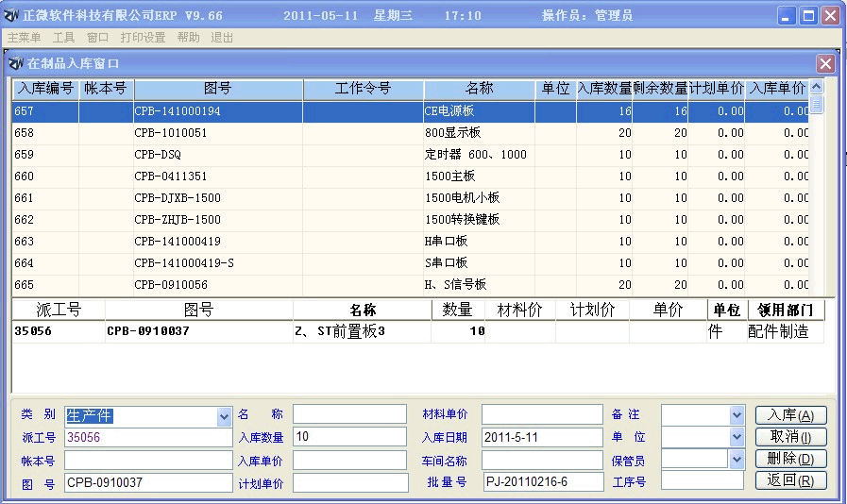
Task: Select the 35056 dispatch row in lower table
Action: point(283,331)
